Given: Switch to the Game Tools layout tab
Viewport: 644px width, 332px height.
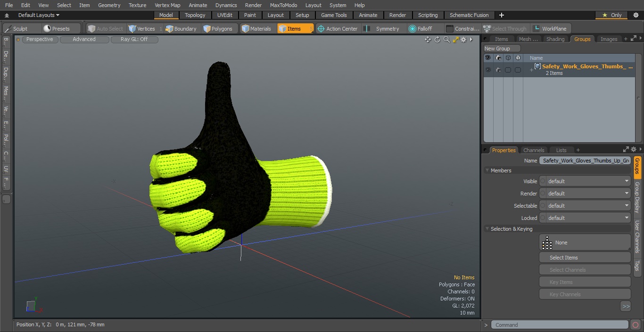Looking at the screenshot, I should click(x=334, y=15).
